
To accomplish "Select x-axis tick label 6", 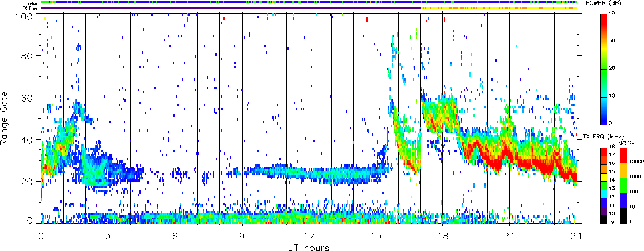I will click(x=175, y=236).
